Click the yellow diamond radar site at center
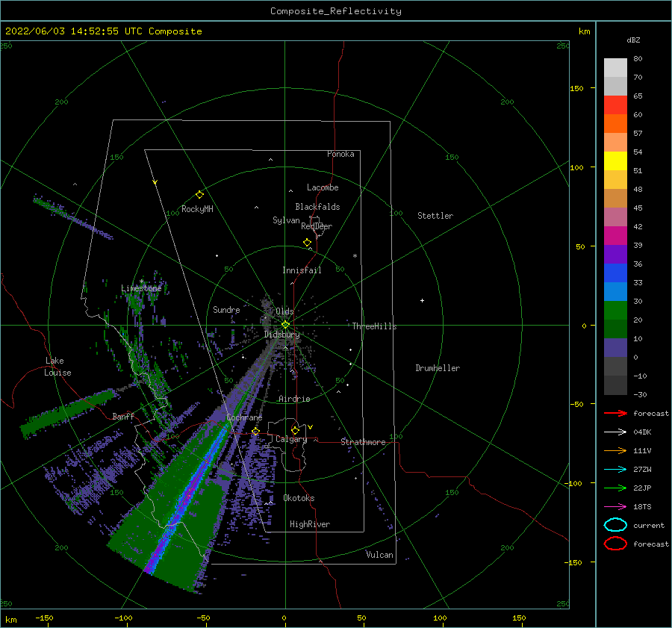 [285, 325]
